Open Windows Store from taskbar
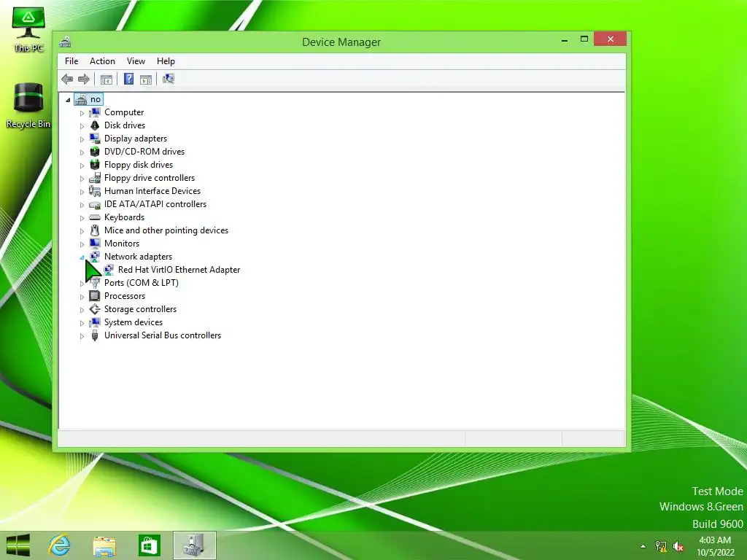The image size is (747, 560). tap(149, 545)
